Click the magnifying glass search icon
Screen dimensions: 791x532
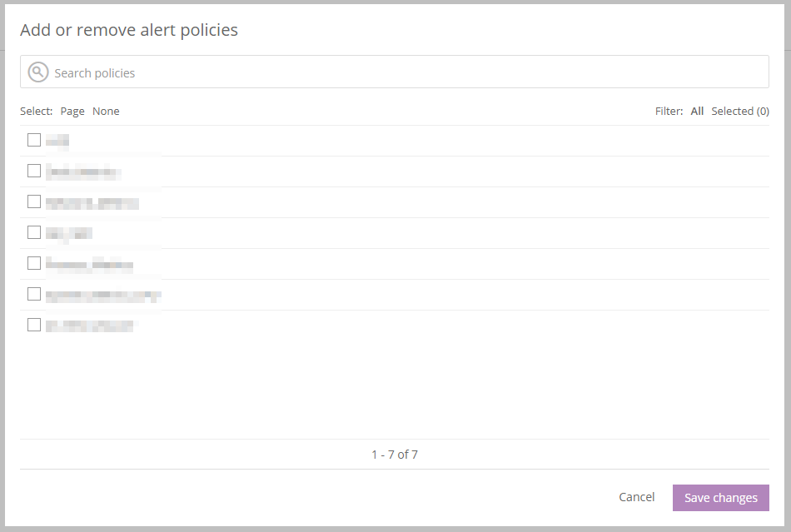(38, 72)
